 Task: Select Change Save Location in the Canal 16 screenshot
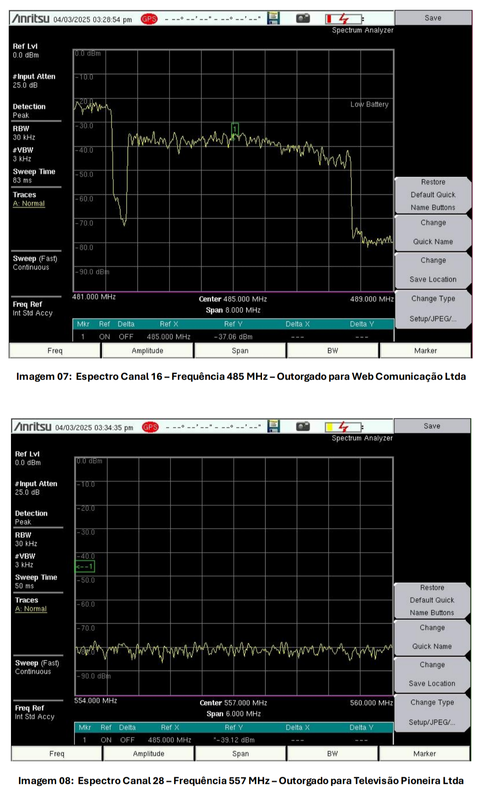(x=433, y=270)
